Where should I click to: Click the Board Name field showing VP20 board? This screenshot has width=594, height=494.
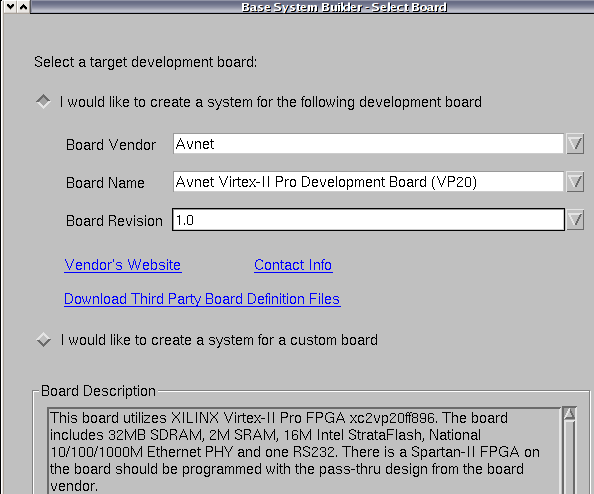368,181
